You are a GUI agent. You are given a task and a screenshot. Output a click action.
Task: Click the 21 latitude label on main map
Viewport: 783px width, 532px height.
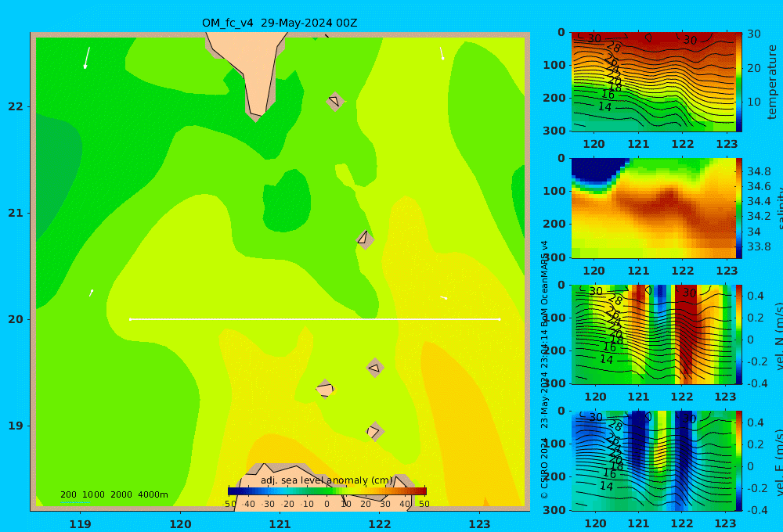coord(16,213)
